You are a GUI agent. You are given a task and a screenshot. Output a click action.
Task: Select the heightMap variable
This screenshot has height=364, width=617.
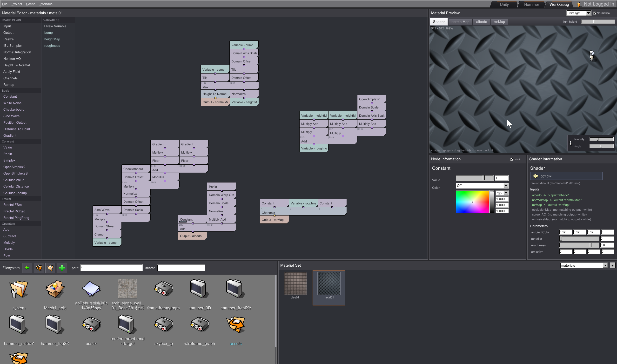pyautogui.click(x=52, y=39)
